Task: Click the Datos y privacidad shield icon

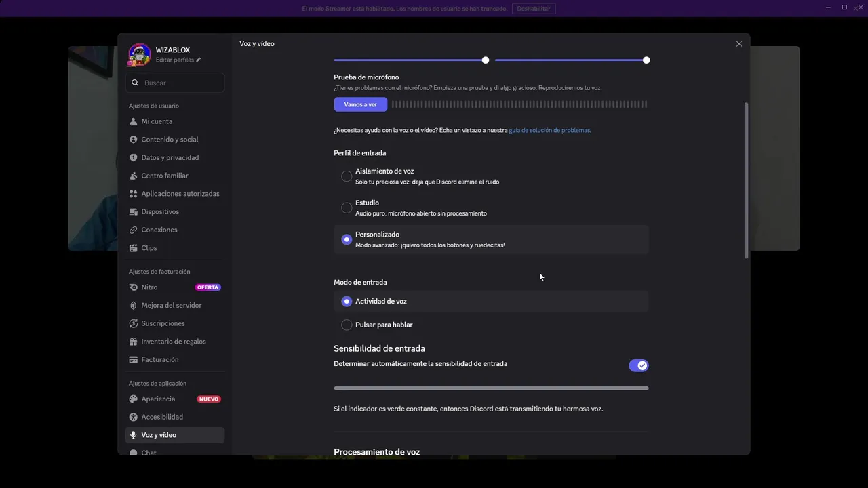Action: (x=134, y=157)
